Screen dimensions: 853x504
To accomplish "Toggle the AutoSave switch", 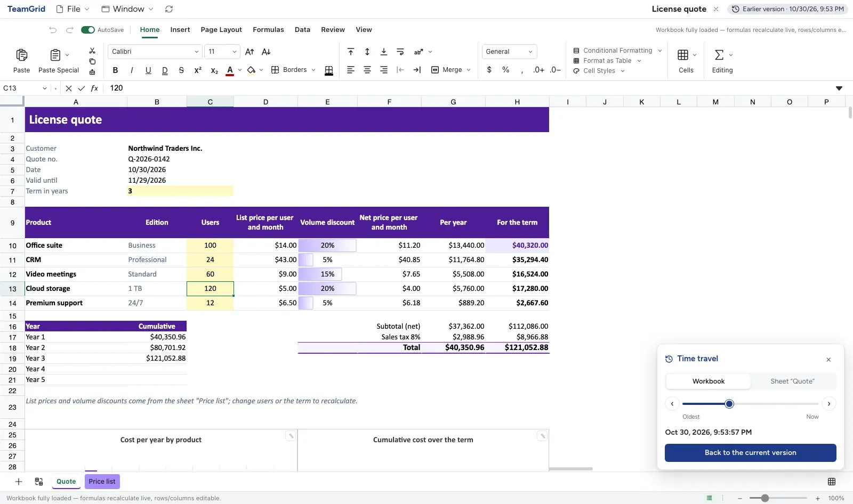I will coord(88,30).
